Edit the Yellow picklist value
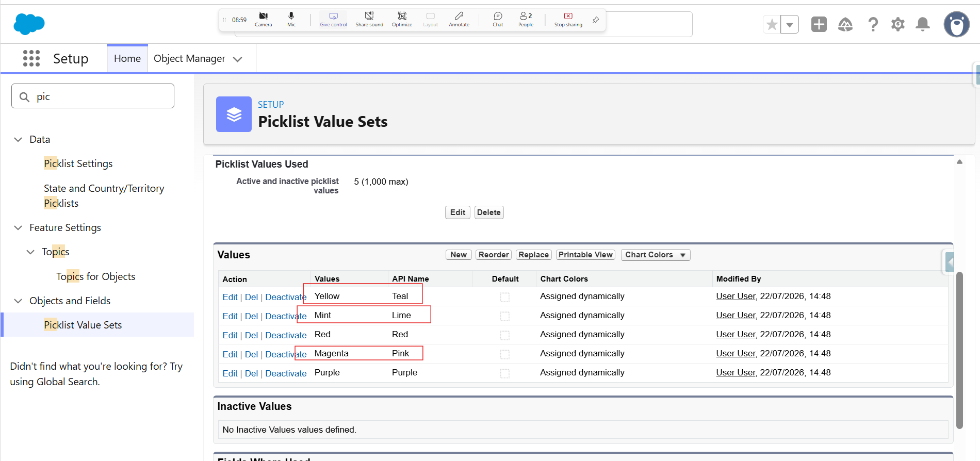Viewport: 980px width, 461px height. pyautogui.click(x=230, y=297)
